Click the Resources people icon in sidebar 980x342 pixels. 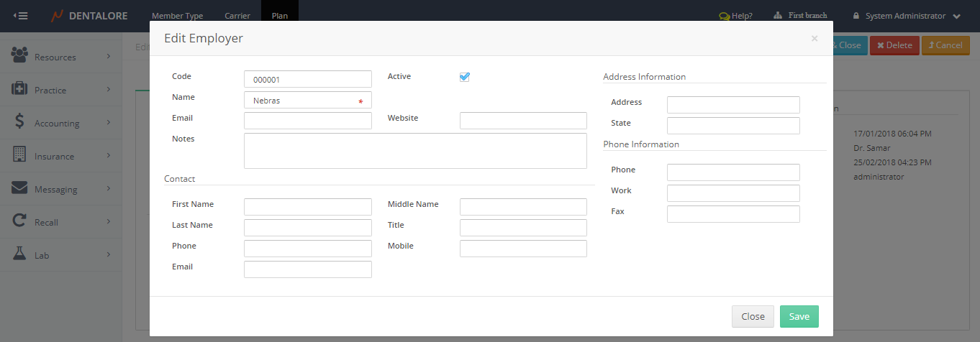click(x=19, y=56)
